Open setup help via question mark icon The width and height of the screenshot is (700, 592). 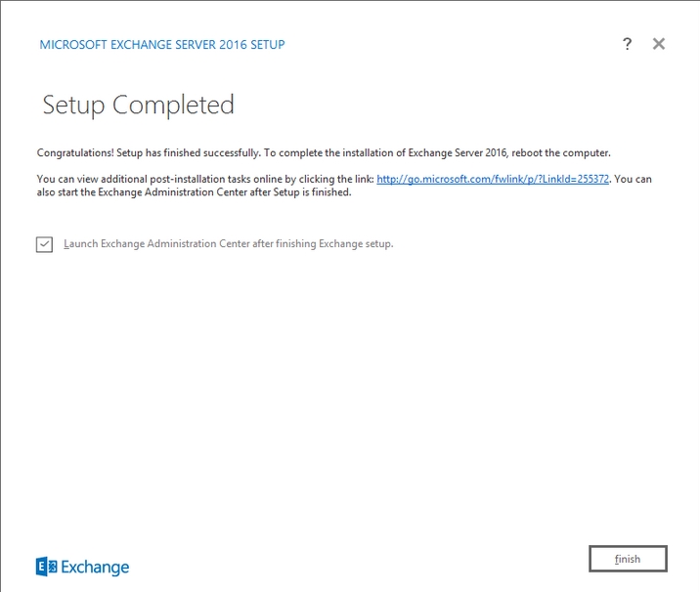pyautogui.click(x=627, y=44)
